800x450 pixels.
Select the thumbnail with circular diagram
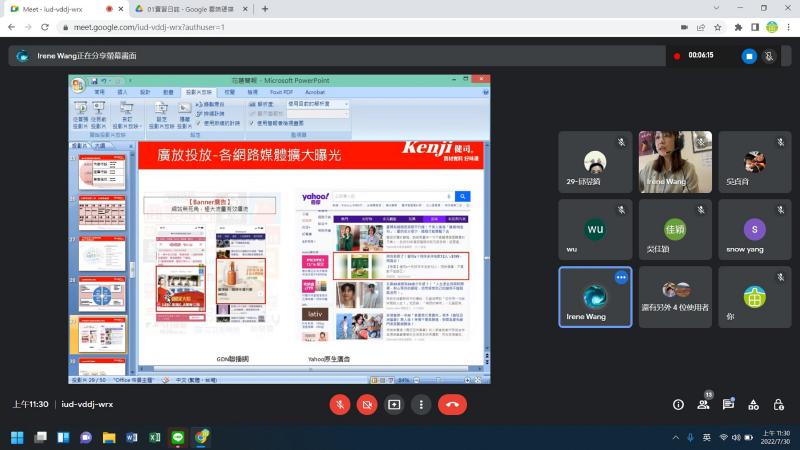click(102, 294)
